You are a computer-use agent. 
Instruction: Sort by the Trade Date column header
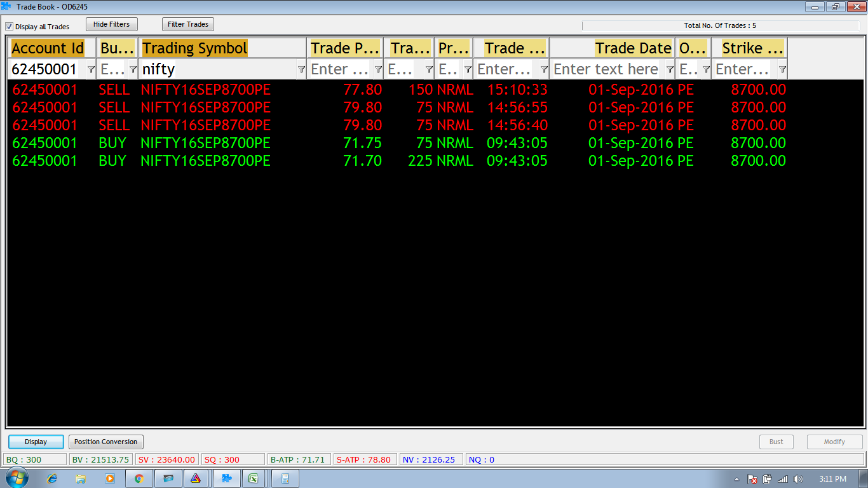pos(632,48)
